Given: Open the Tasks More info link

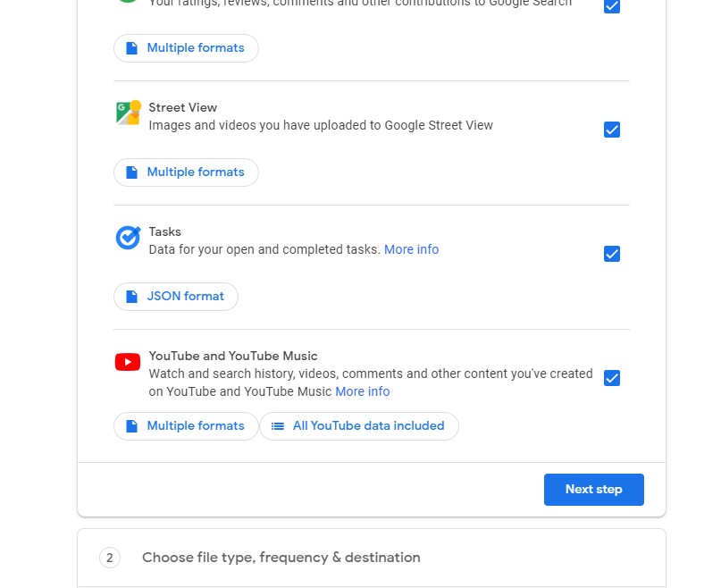Looking at the screenshot, I should pyautogui.click(x=411, y=249).
